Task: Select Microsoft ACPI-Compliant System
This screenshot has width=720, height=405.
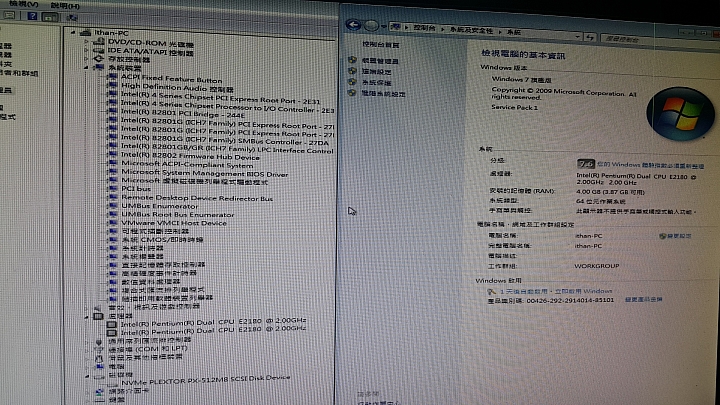Action: (187, 164)
